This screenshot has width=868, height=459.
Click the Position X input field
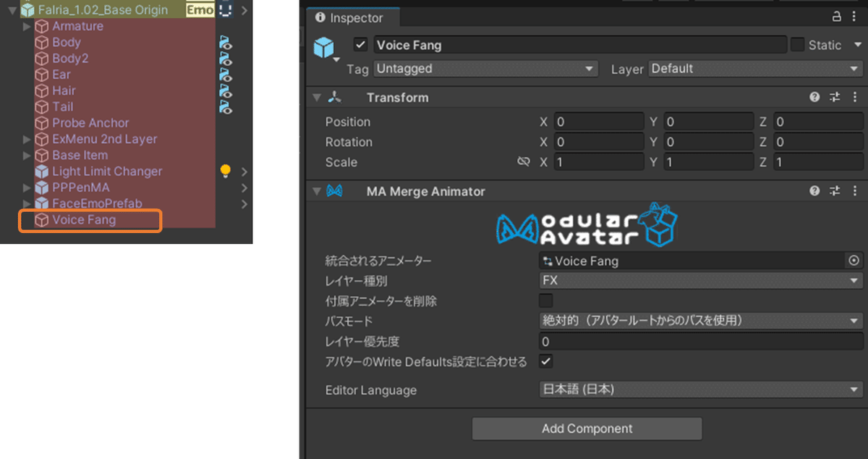599,122
